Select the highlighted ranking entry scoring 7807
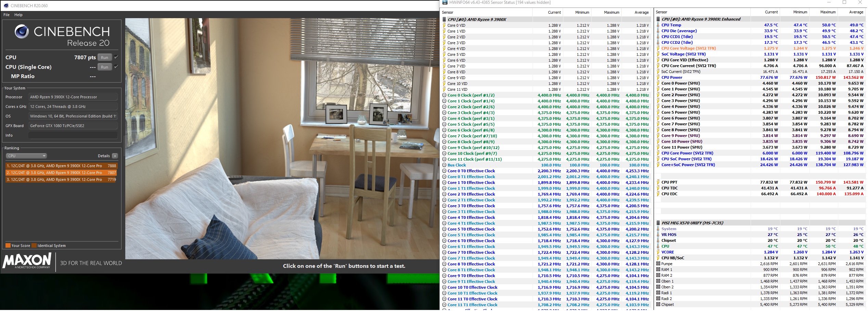This screenshot has width=868, height=311. pos(61,173)
